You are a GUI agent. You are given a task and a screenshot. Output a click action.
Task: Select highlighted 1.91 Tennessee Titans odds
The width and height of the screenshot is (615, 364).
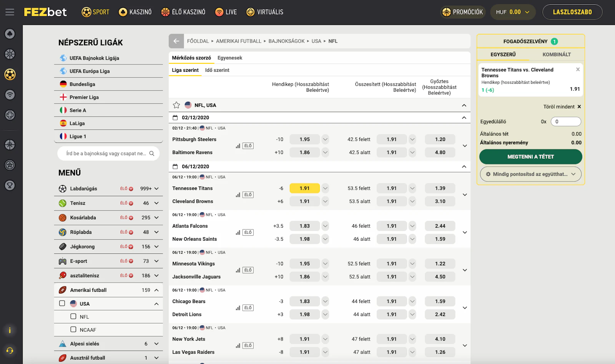[x=304, y=188]
